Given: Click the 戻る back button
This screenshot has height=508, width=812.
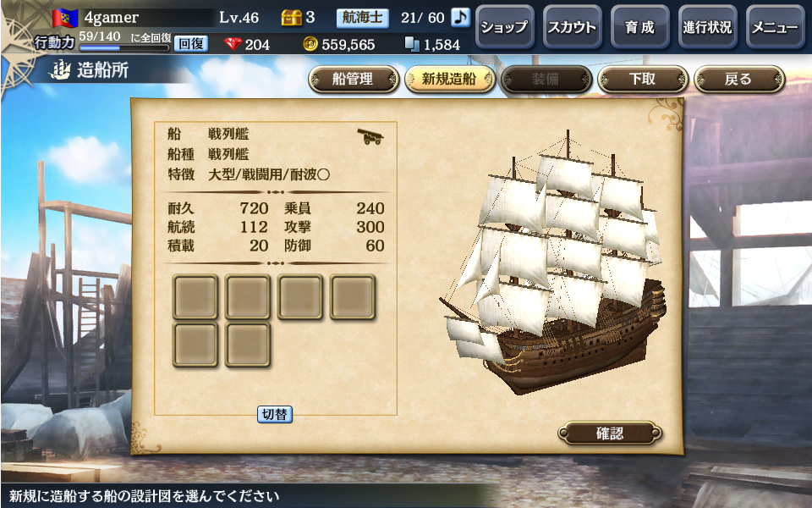Looking at the screenshot, I should [739, 80].
